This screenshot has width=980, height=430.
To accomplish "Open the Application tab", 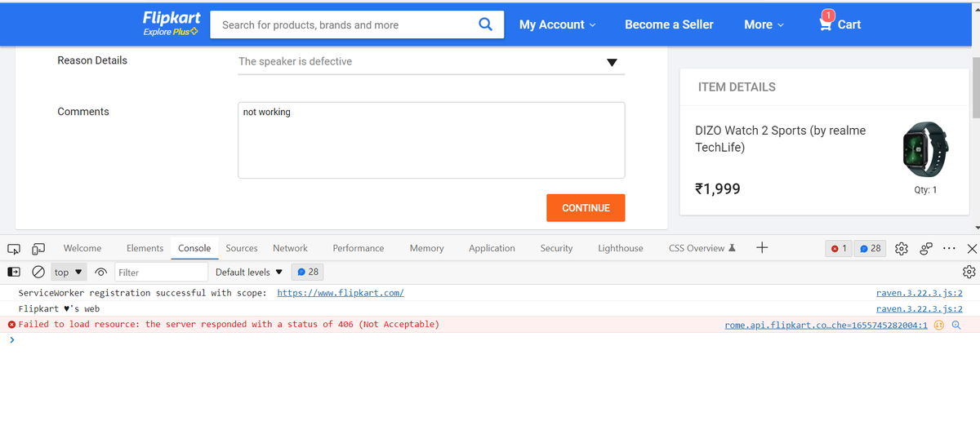I will pos(492,248).
